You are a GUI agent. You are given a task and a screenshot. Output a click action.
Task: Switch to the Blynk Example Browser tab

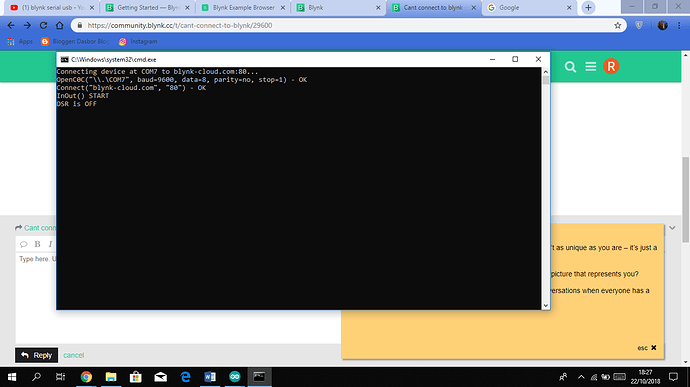tap(243, 7)
